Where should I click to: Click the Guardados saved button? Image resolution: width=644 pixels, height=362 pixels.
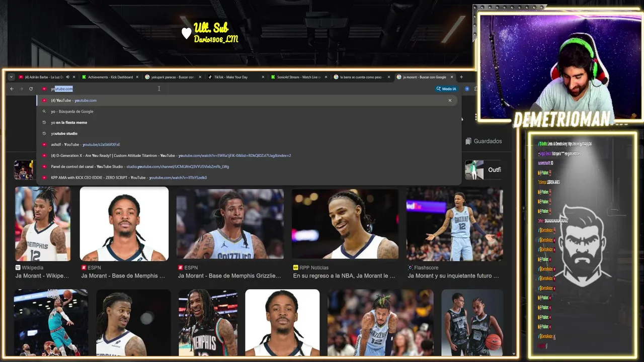click(484, 141)
